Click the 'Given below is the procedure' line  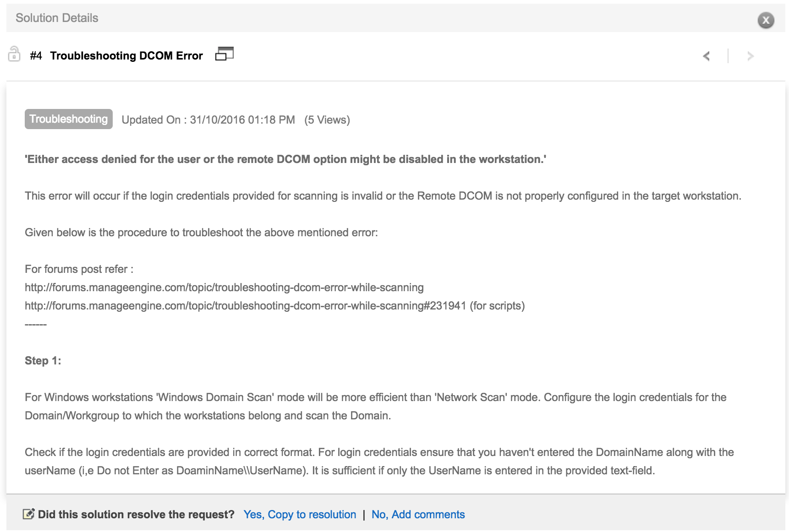(201, 233)
